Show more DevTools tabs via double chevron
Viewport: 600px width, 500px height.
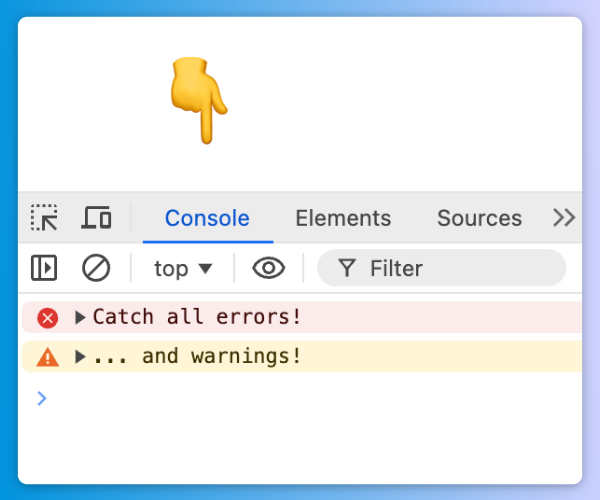coord(564,218)
